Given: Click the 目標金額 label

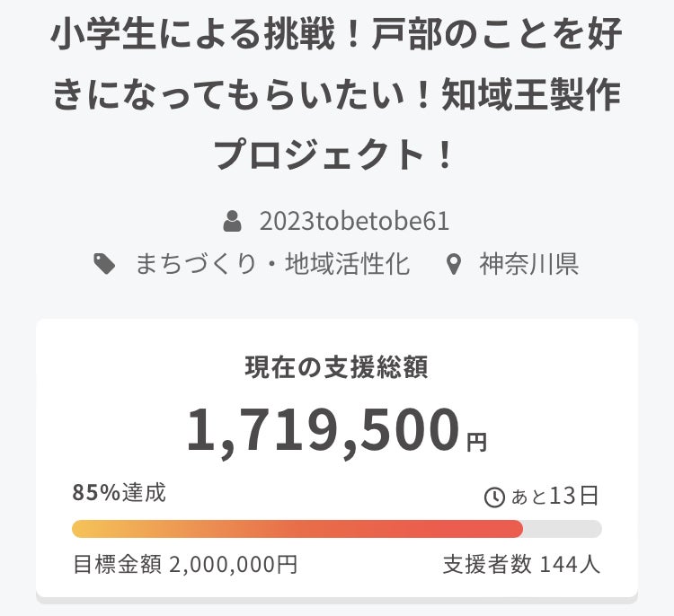Looking at the screenshot, I should pos(117,565).
